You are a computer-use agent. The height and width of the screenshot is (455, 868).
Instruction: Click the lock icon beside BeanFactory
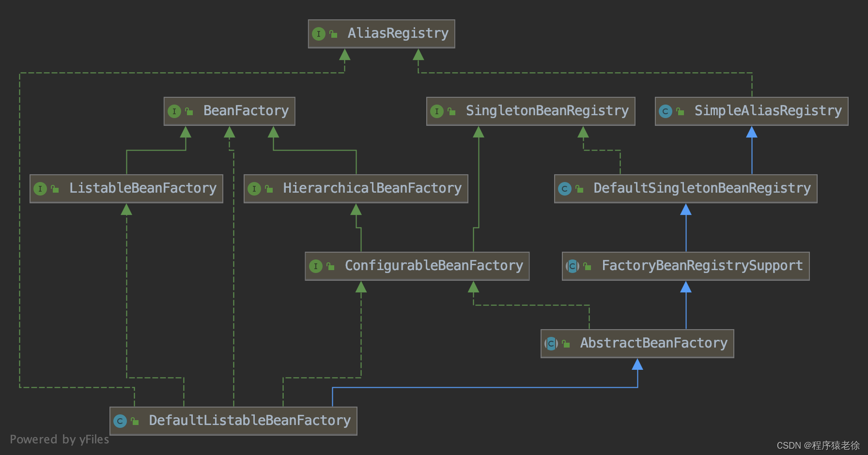tap(189, 111)
